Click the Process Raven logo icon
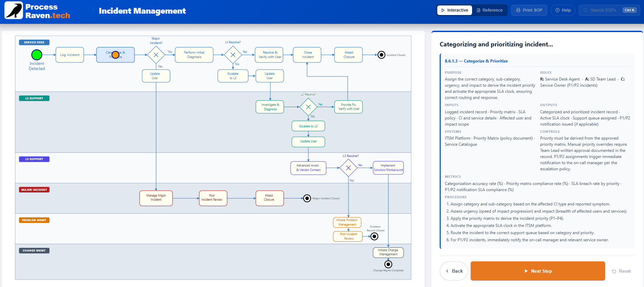Image resolution: width=644 pixels, height=287 pixels. (x=14, y=10)
